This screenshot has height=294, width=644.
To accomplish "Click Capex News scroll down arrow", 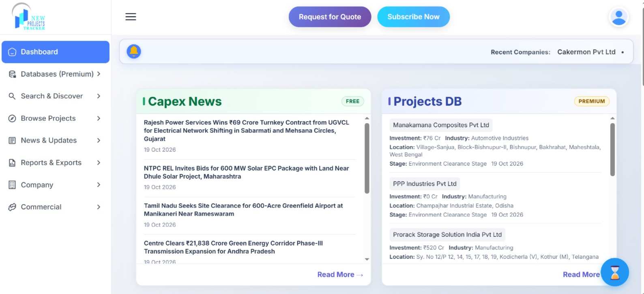I will pos(367,259).
